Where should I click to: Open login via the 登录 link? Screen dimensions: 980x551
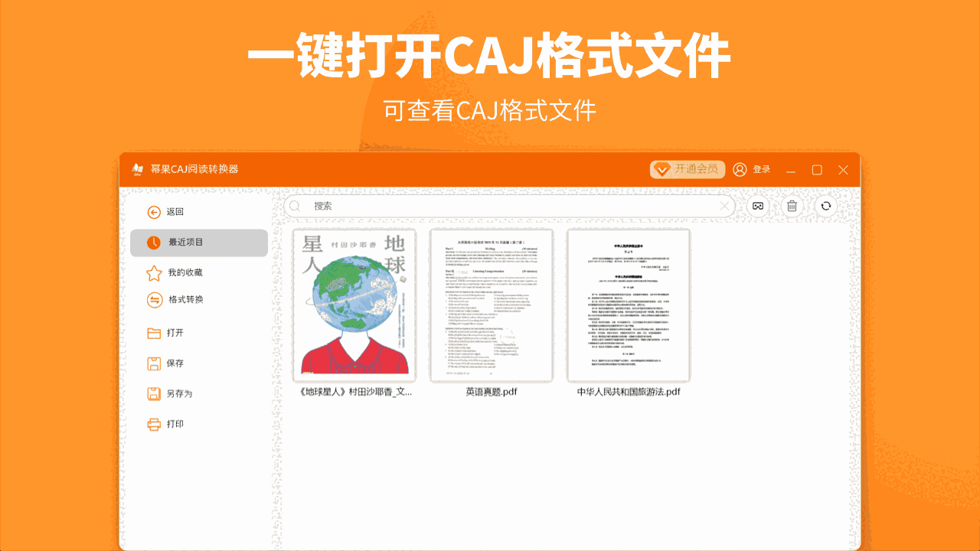pyautogui.click(x=761, y=169)
